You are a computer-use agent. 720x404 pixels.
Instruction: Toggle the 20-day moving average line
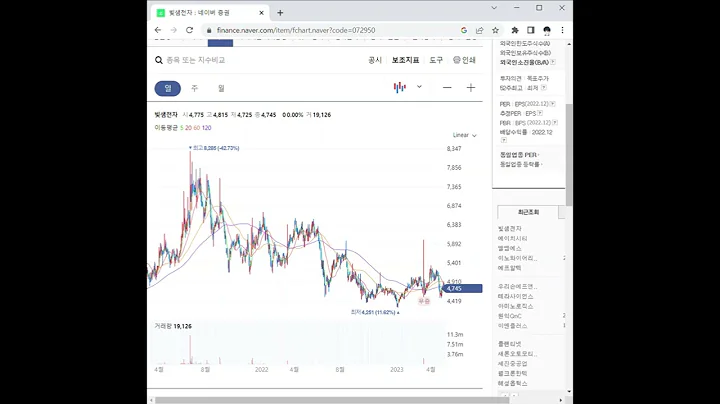[x=188, y=128]
